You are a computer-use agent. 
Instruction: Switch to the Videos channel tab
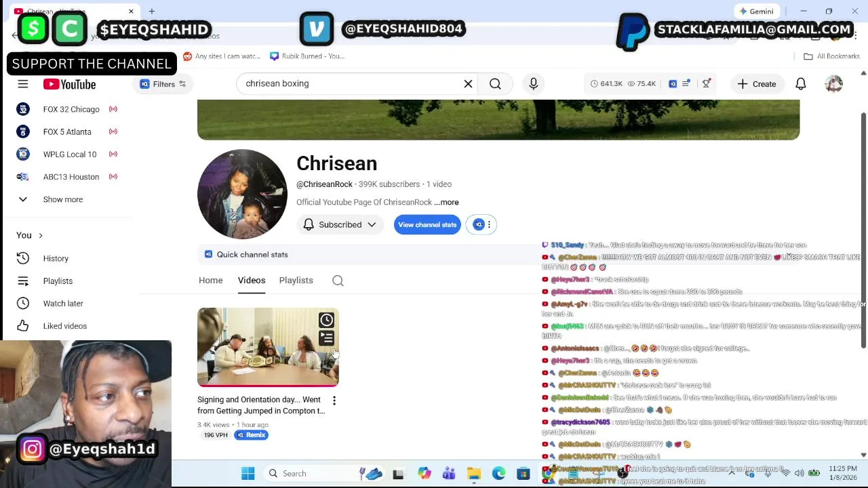pyautogui.click(x=252, y=280)
